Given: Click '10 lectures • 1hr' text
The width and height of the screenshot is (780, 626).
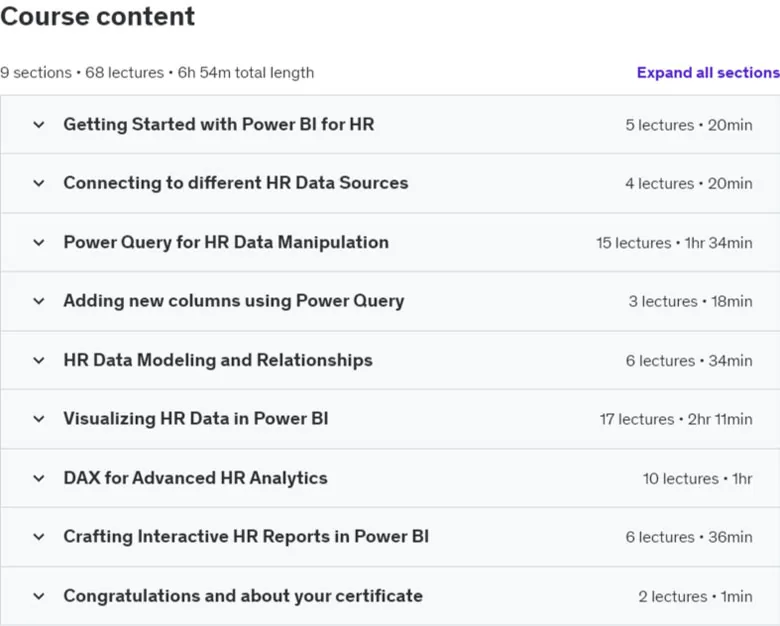Looking at the screenshot, I should point(697,479).
